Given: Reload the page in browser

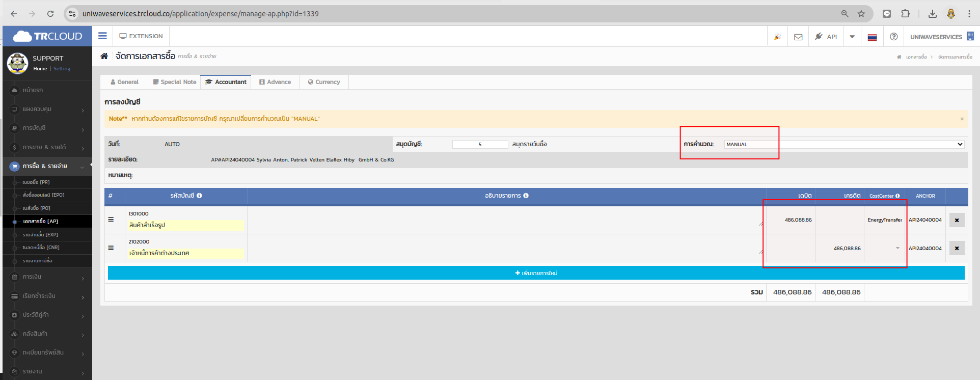Looking at the screenshot, I should coord(50,14).
